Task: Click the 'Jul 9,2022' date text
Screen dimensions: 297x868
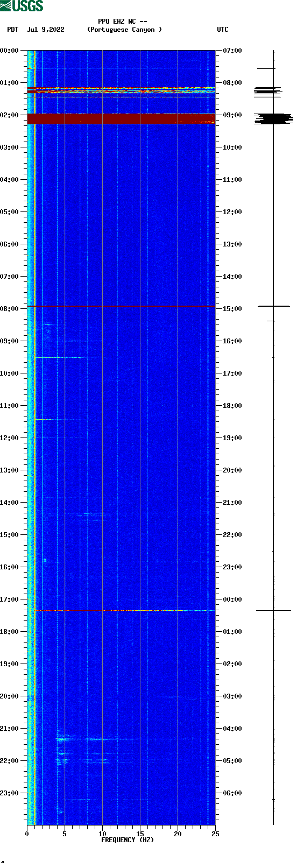Action: tap(45, 30)
